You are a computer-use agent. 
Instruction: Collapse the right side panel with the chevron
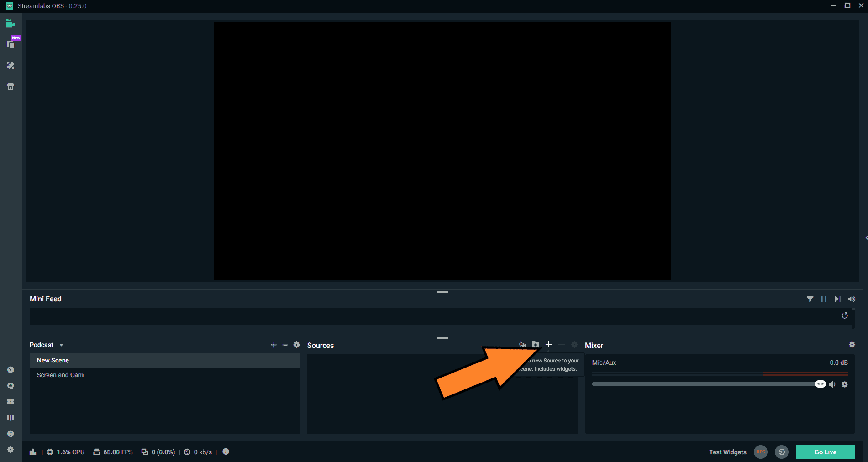click(x=865, y=237)
